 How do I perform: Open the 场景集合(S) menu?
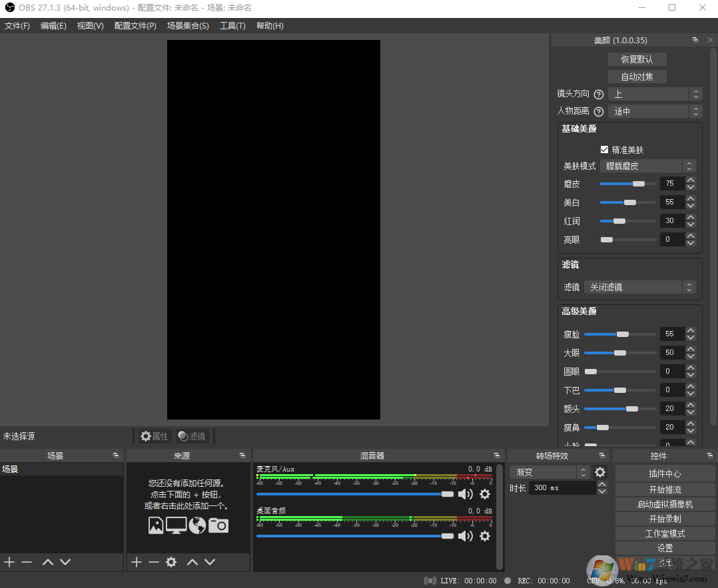[x=188, y=26]
